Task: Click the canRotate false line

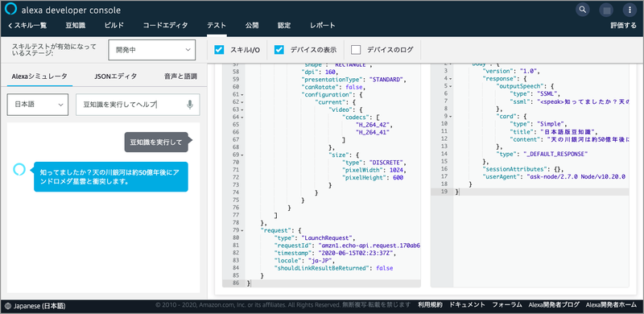Action: point(333,87)
